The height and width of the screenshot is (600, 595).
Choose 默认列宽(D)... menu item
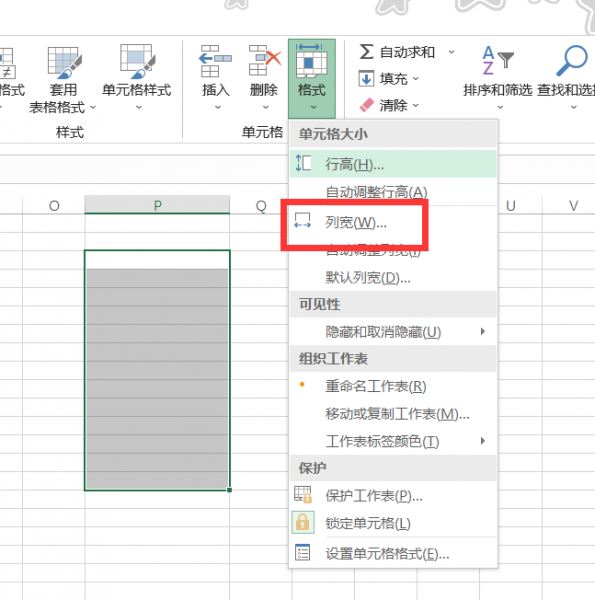[x=393, y=277]
